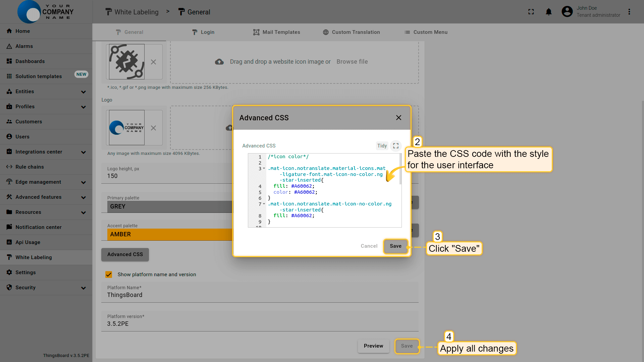Save the Advanced CSS dialog
The height and width of the screenshot is (362, 644).
(x=395, y=246)
